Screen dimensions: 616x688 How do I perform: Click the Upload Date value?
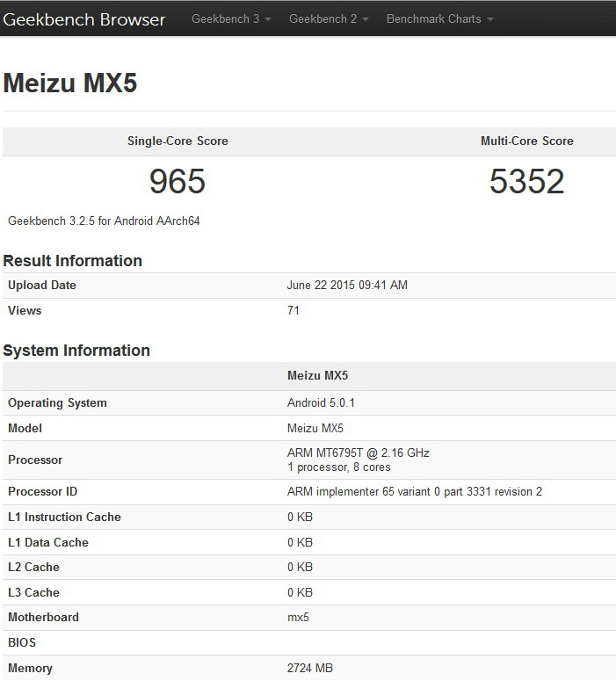tap(347, 286)
